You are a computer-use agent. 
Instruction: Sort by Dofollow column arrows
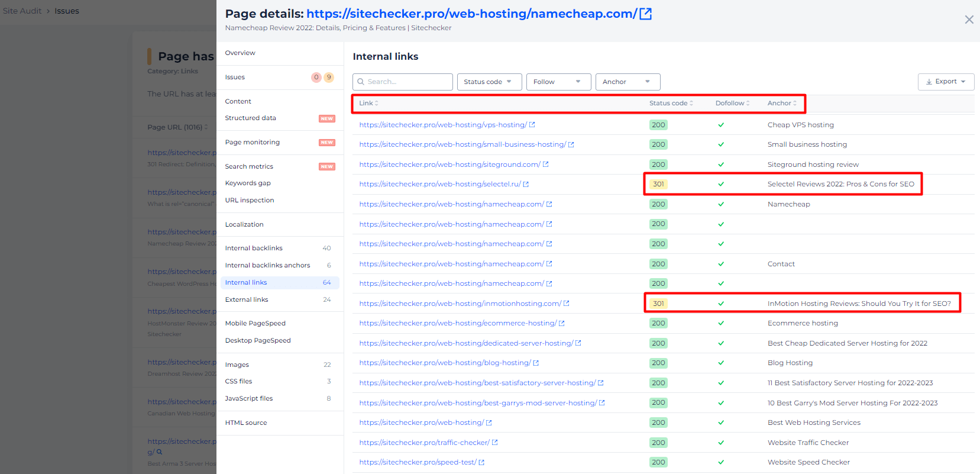pos(748,103)
